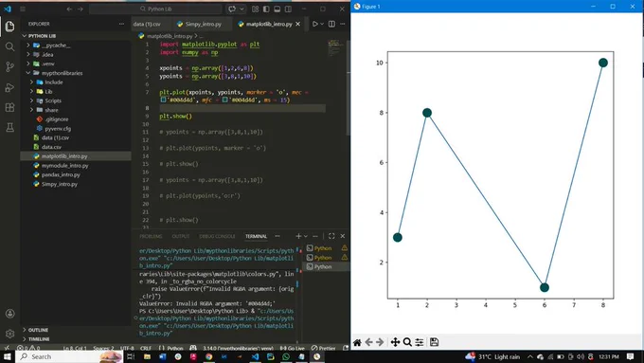Open Copilot dropdown arrow in title bar
The image size is (644, 363).
coord(241,9)
